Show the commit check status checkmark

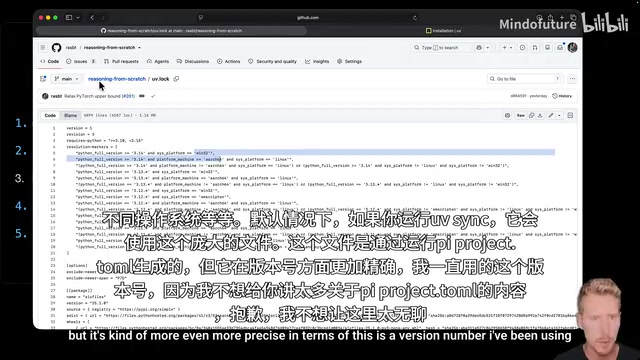(153, 96)
